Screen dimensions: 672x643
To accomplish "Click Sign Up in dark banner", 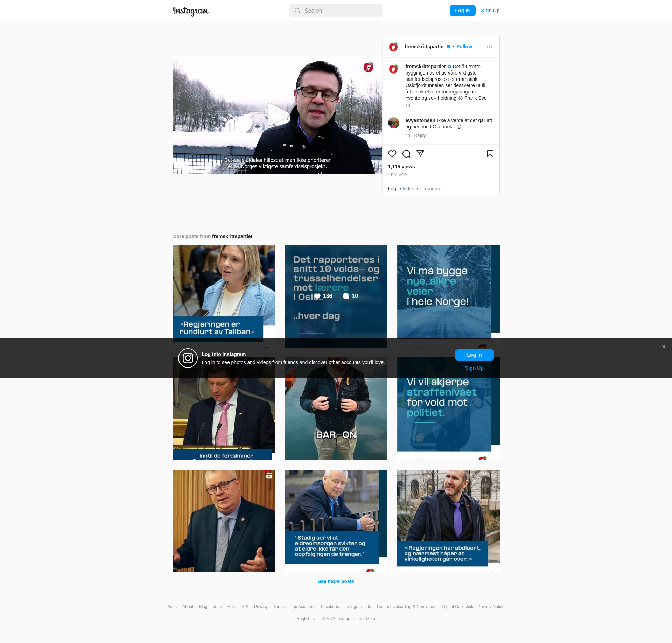I will tap(474, 368).
